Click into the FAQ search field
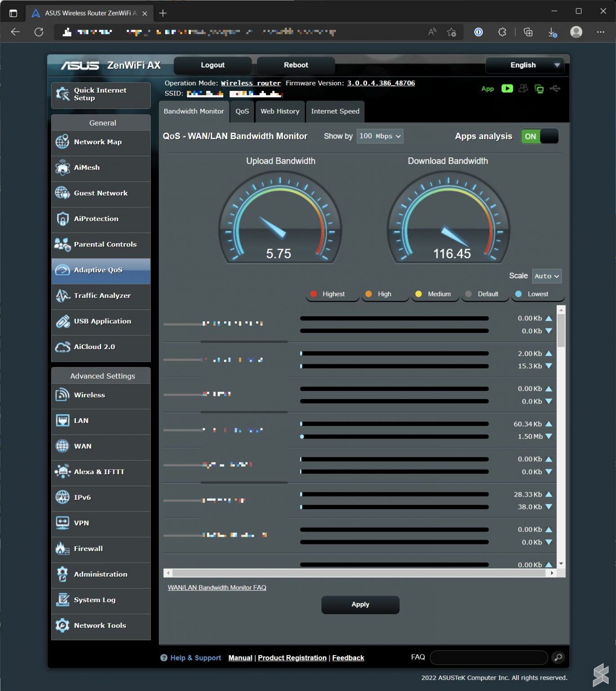The height and width of the screenshot is (691, 616). pyautogui.click(x=488, y=658)
